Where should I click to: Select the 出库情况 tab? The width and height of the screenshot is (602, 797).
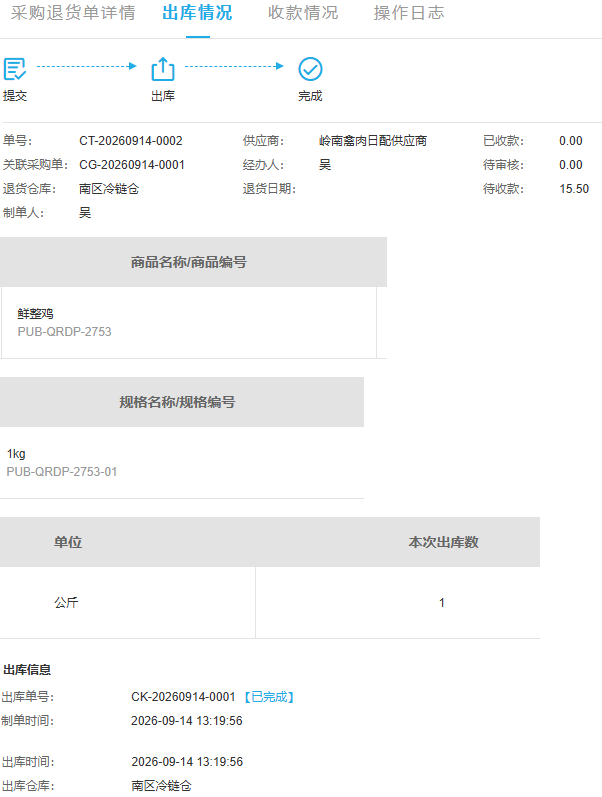(197, 13)
